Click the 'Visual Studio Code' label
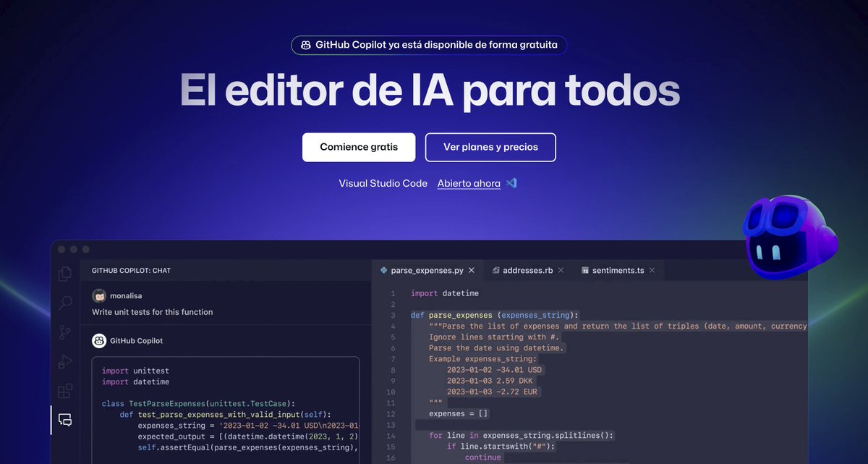 click(x=383, y=183)
